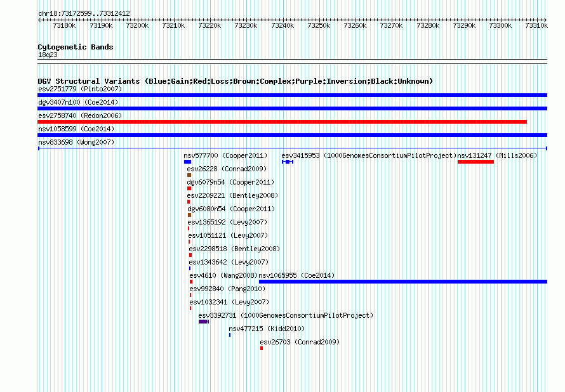The width and height of the screenshot is (565, 392).
Task: Click the esv1365192 red marker
Action: (189, 228)
